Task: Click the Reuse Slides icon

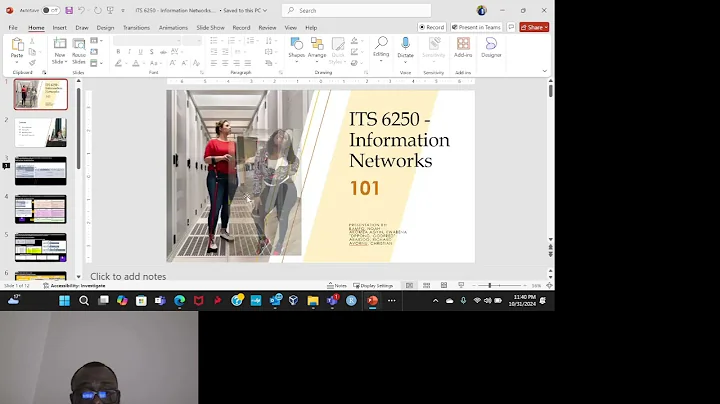Action: (79, 44)
